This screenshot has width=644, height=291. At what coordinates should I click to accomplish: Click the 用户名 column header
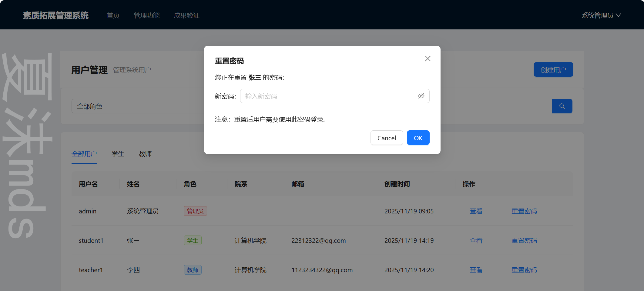point(88,184)
